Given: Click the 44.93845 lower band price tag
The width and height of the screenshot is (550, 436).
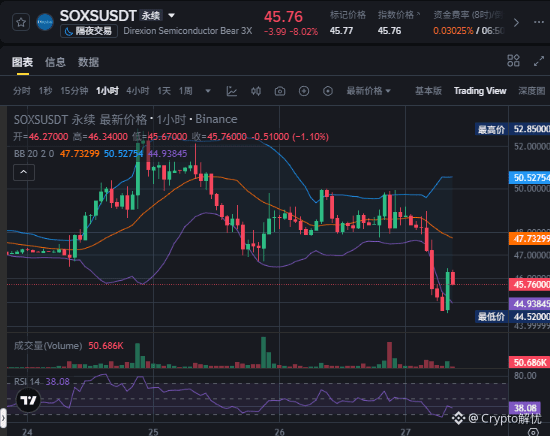Looking at the screenshot, I should click(x=529, y=304).
